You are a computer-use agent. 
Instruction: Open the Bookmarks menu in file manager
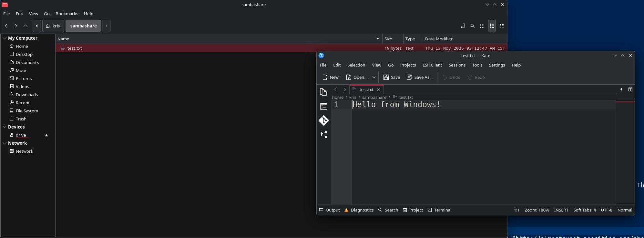click(66, 14)
